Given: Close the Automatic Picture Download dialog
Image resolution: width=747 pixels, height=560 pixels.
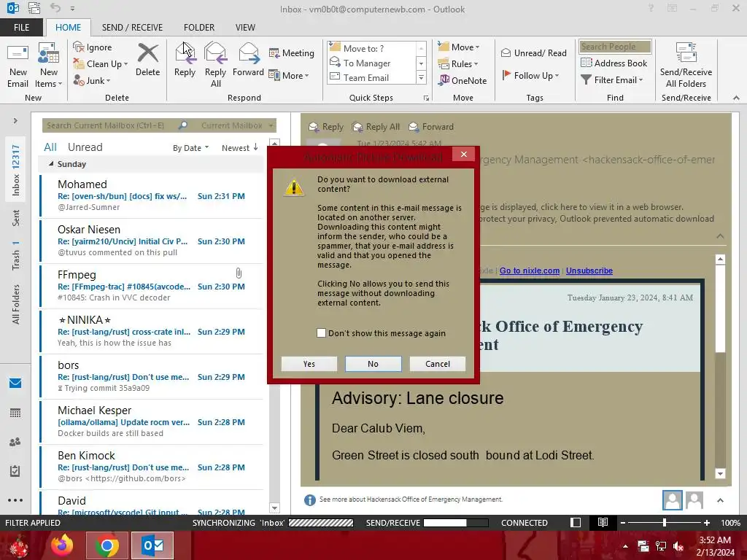Looking at the screenshot, I should tap(463, 155).
